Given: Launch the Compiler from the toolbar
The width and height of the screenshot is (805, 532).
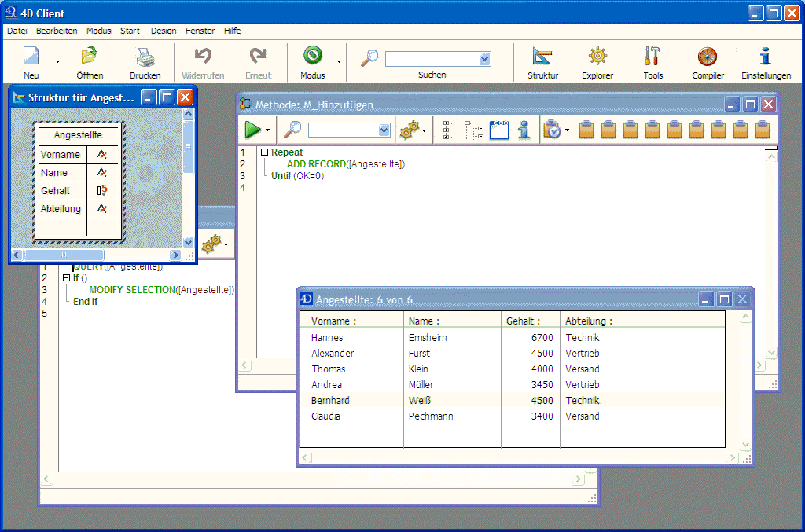Looking at the screenshot, I should [708, 58].
